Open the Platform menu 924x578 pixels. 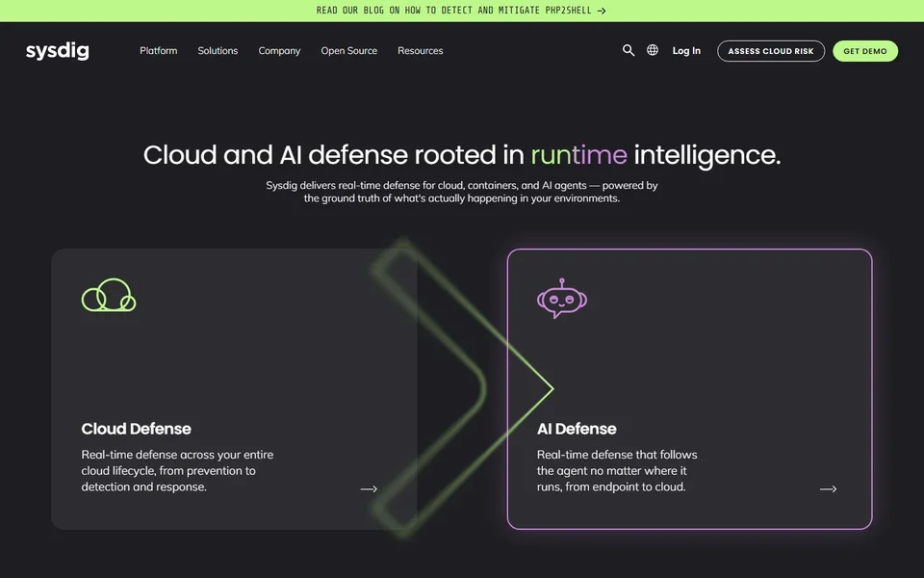pos(159,51)
